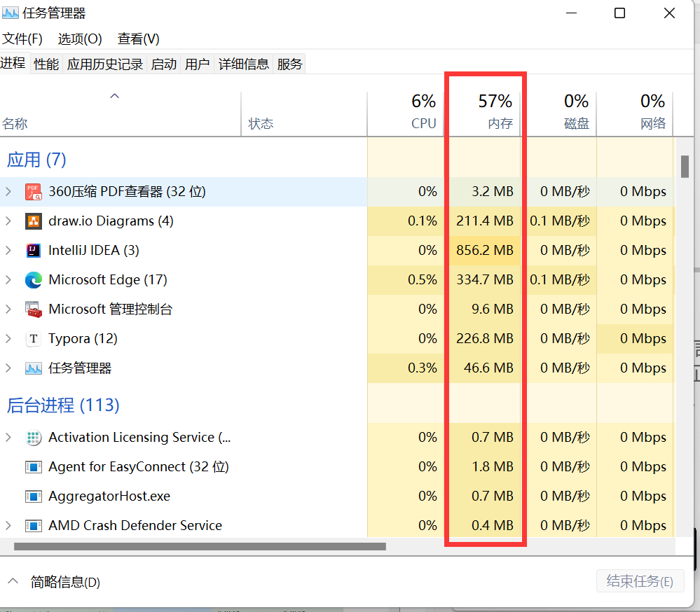Viewport: 700px width, 612px height.
Task: Click the Microsoft 管理控制台 toolbox icon
Action: point(34,310)
